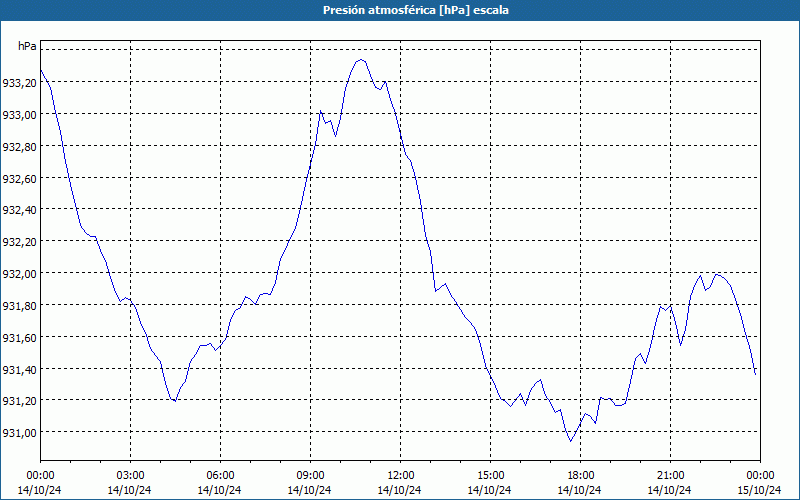Click the 15/10/24 date label

point(760,490)
